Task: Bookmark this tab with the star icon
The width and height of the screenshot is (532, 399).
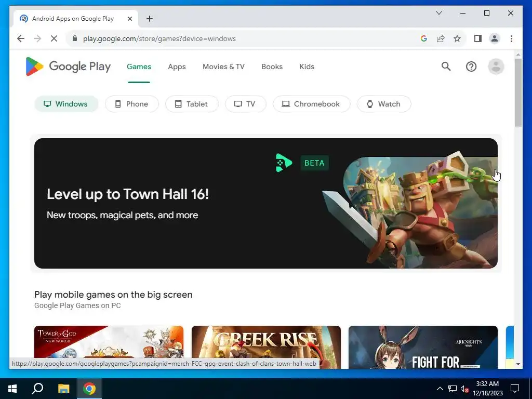Action: tap(457, 38)
